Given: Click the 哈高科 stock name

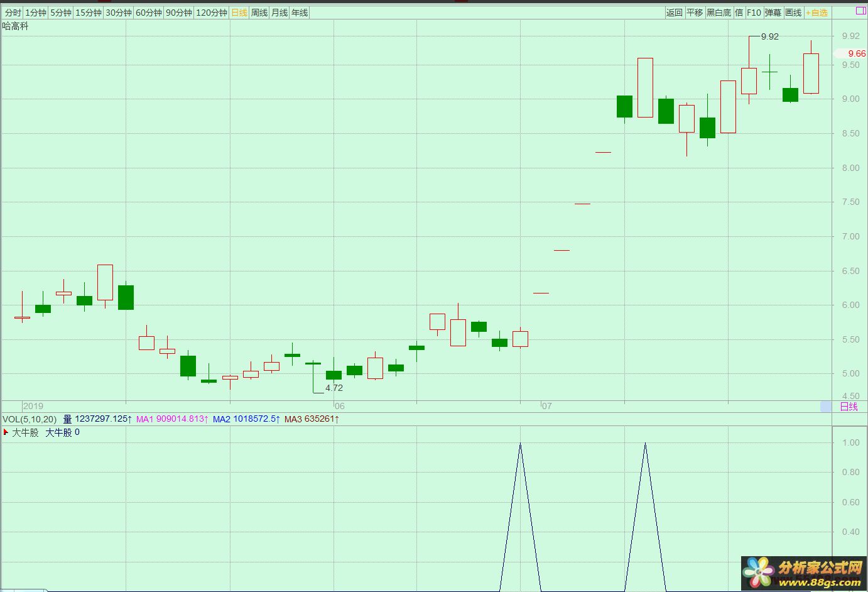Looking at the screenshot, I should [16, 26].
